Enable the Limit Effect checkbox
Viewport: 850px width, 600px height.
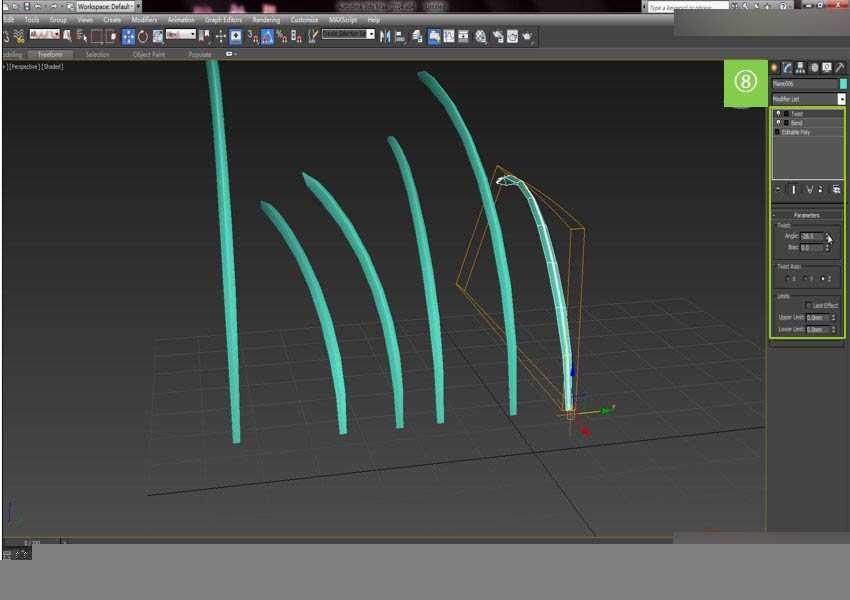click(808, 305)
